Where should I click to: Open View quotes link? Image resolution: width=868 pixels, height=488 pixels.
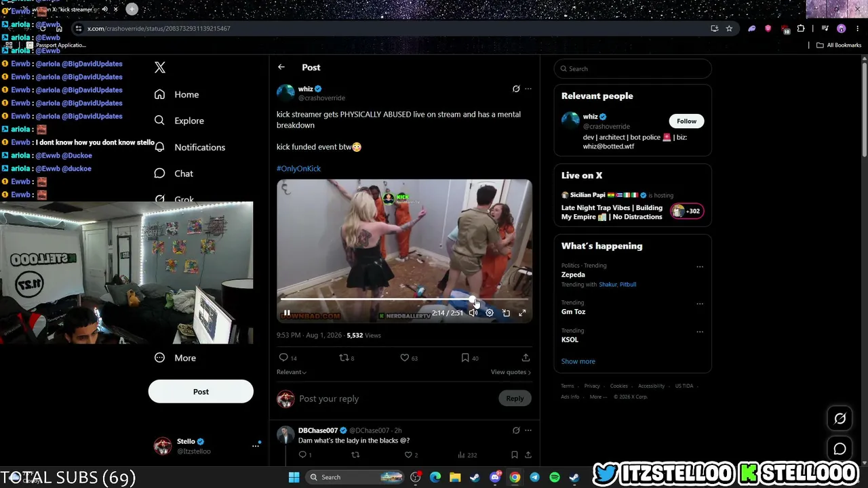click(x=511, y=372)
